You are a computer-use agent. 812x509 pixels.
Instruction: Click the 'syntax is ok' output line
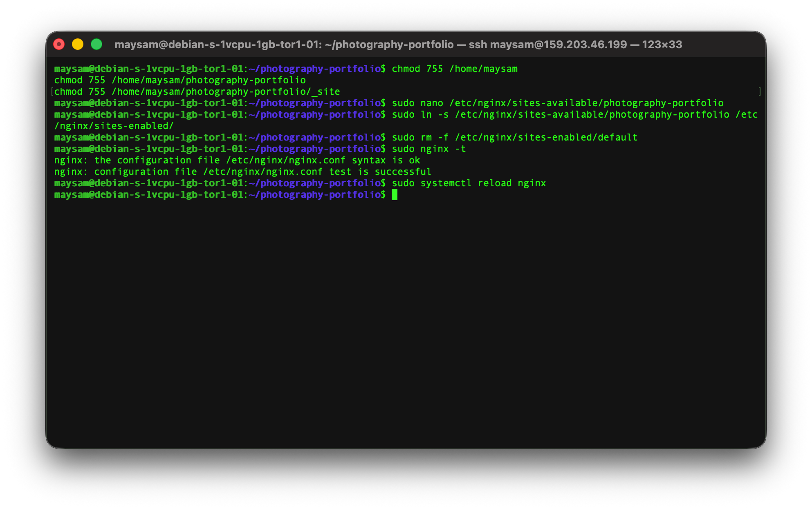click(237, 160)
